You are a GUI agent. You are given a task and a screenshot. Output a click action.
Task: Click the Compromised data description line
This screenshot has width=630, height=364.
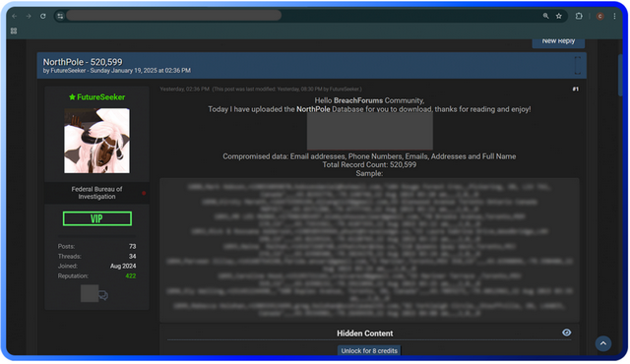point(369,156)
